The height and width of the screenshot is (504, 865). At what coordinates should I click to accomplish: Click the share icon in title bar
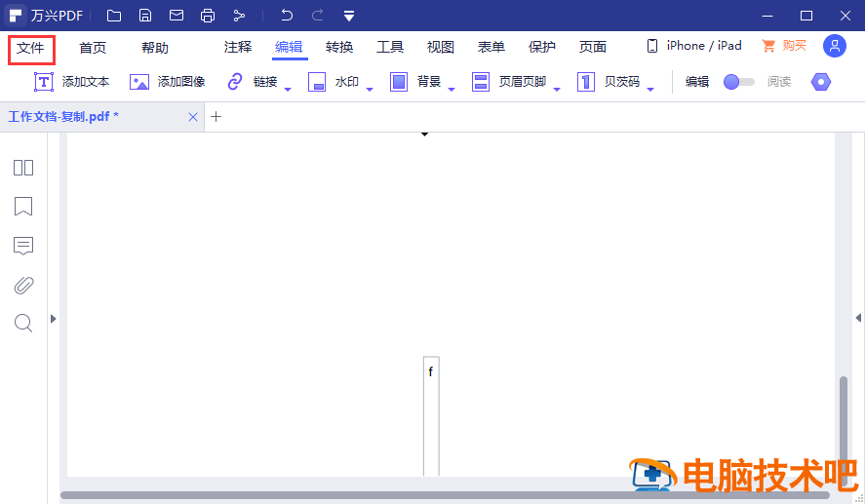pyautogui.click(x=239, y=16)
